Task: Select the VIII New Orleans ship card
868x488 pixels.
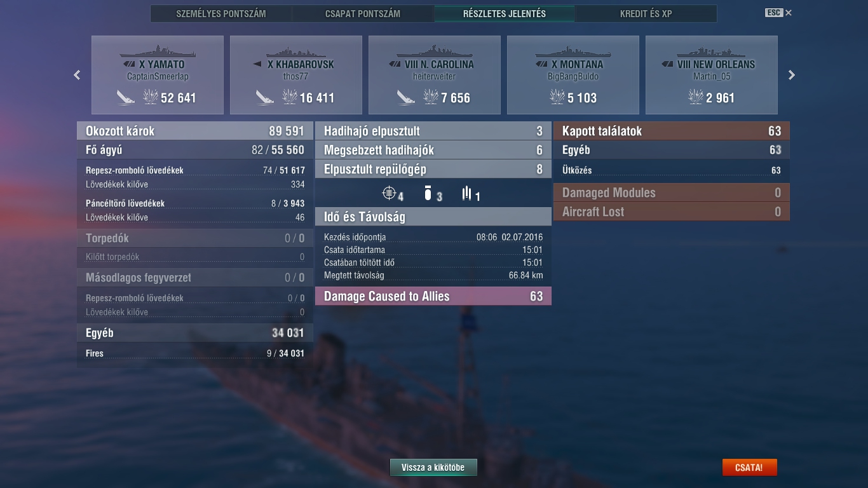Action: coord(712,75)
